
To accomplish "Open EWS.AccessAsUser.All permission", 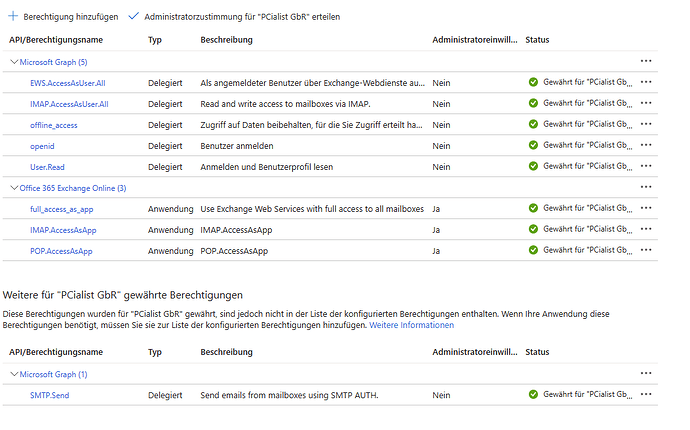I will pyautogui.click(x=68, y=83).
